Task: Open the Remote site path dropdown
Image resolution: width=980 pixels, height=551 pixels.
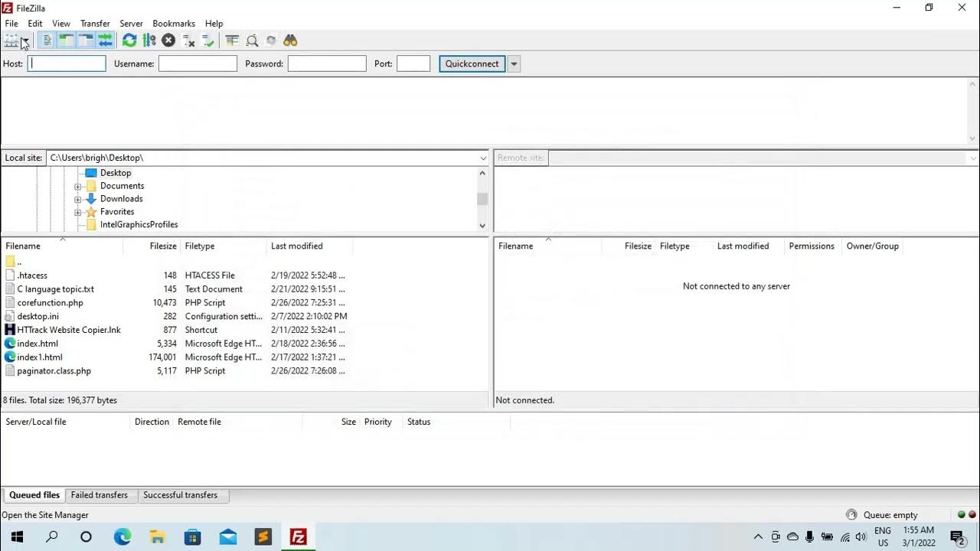Action: coord(973,158)
